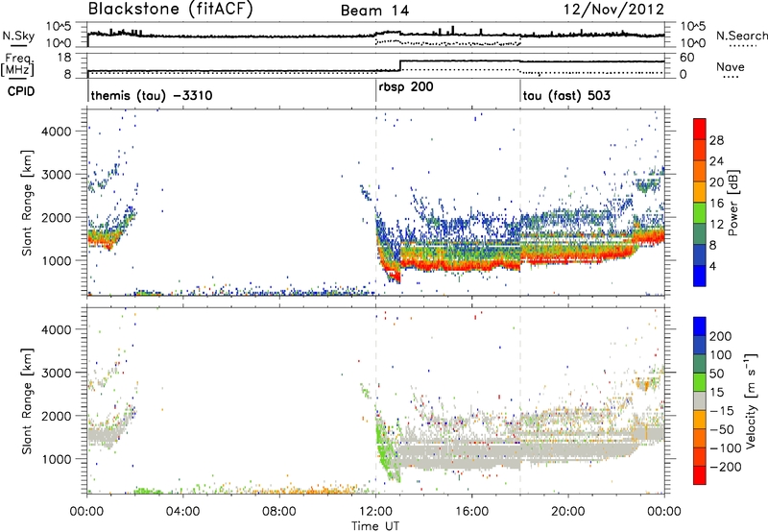This screenshot has width=768, height=532.
Task: Click the 'CPID' label
Action: point(21,91)
